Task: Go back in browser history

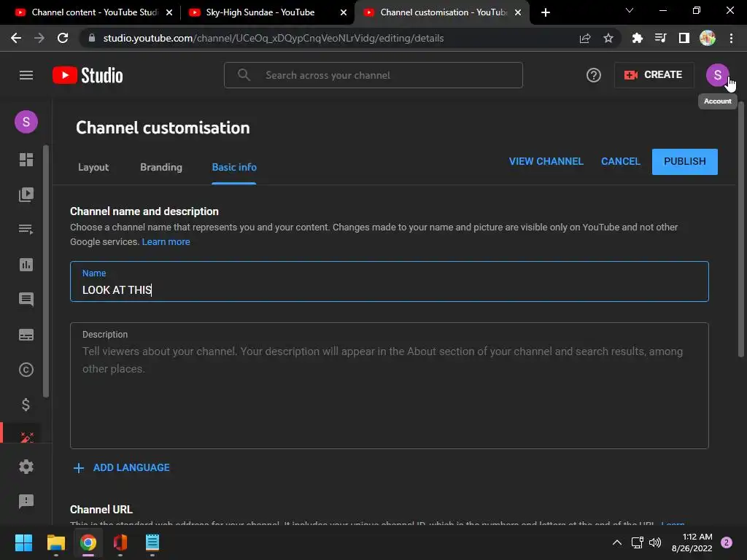Action: click(16, 38)
